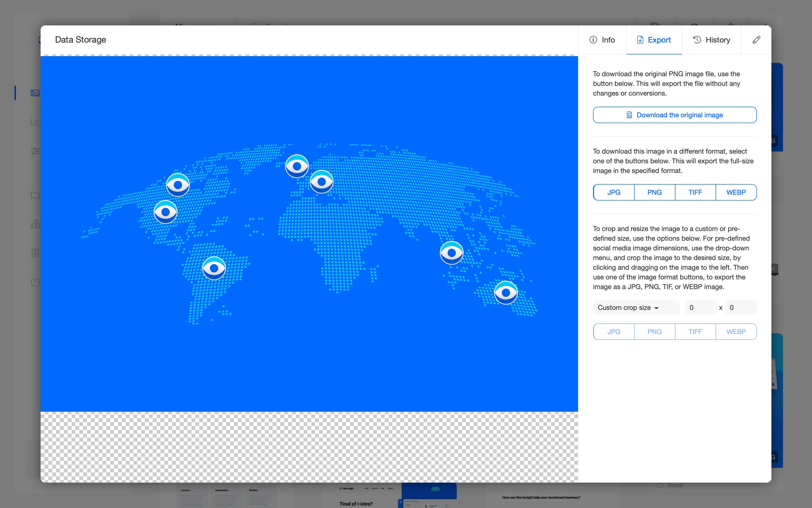Screen dimensions: 812x508
Task: Export cropped image as TIFF
Action: 695,332
